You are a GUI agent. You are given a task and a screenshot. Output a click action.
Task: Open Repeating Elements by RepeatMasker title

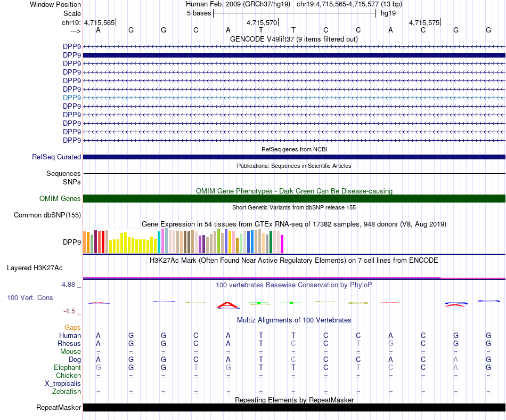(294, 400)
